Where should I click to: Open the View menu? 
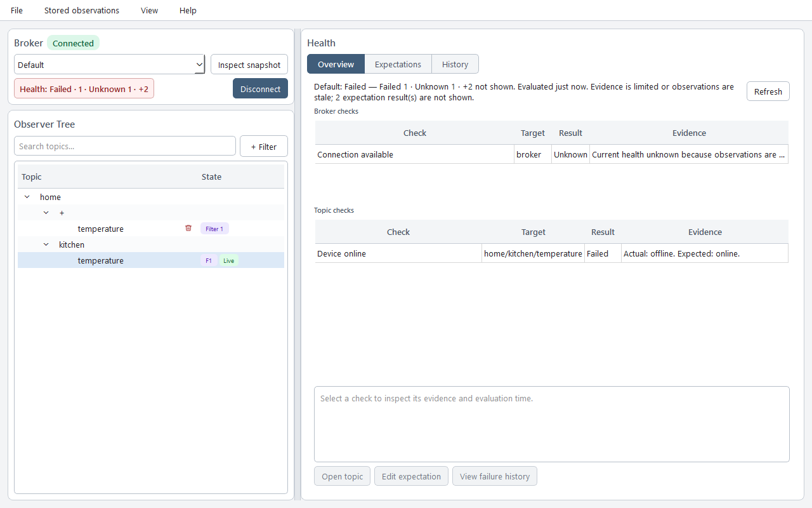pyautogui.click(x=150, y=10)
